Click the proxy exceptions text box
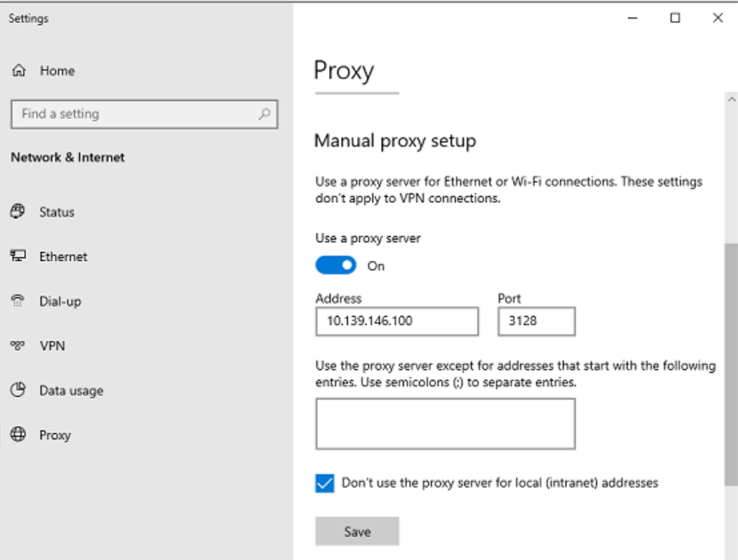The width and height of the screenshot is (738, 560). (x=445, y=424)
